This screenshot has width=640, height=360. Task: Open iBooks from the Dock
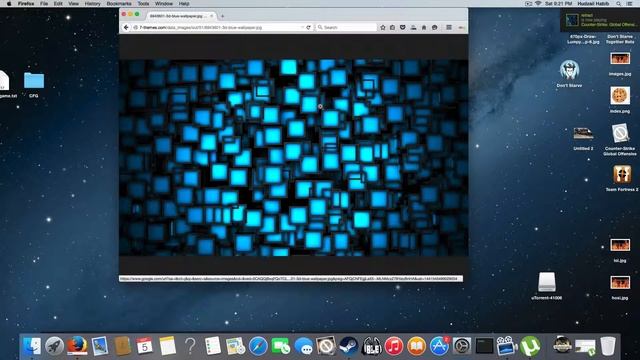click(x=416, y=346)
